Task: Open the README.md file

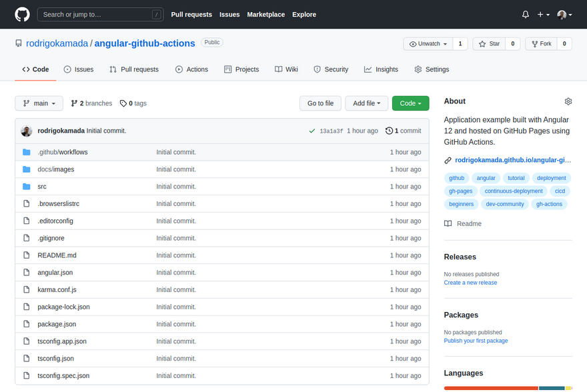Action: [x=57, y=255]
